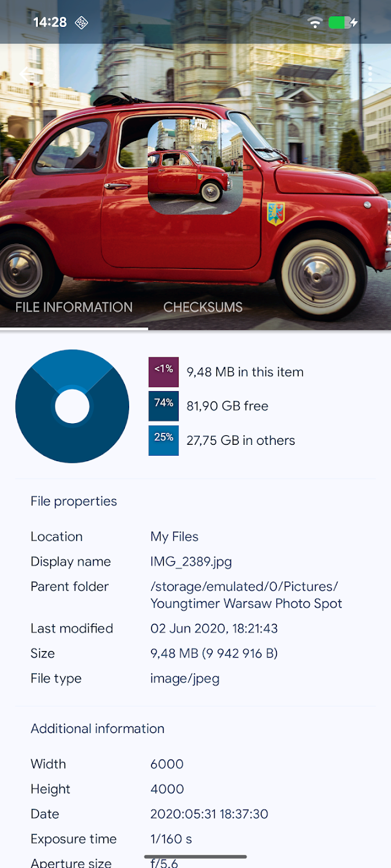Click the purple <1% legend swatch

[x=163, y=372]
